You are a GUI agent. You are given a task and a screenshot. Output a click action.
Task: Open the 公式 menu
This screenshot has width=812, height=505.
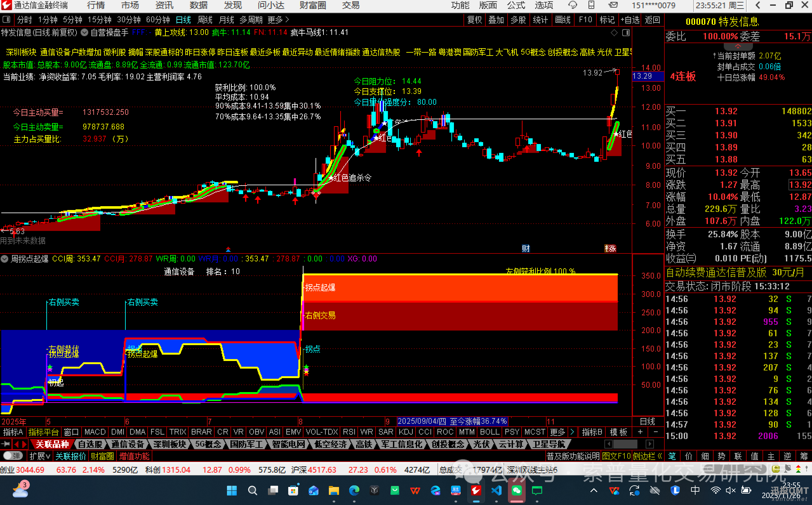coord(516,5)
